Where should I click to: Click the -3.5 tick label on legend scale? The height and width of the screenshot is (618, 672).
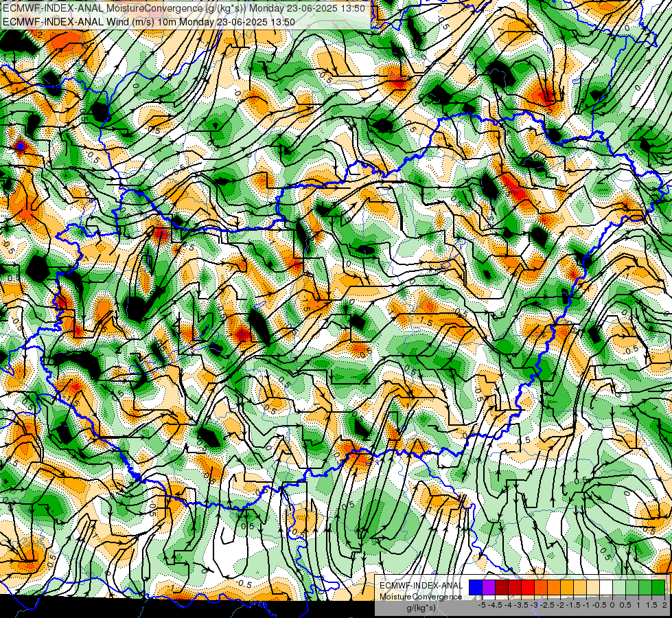pos(521,605)
